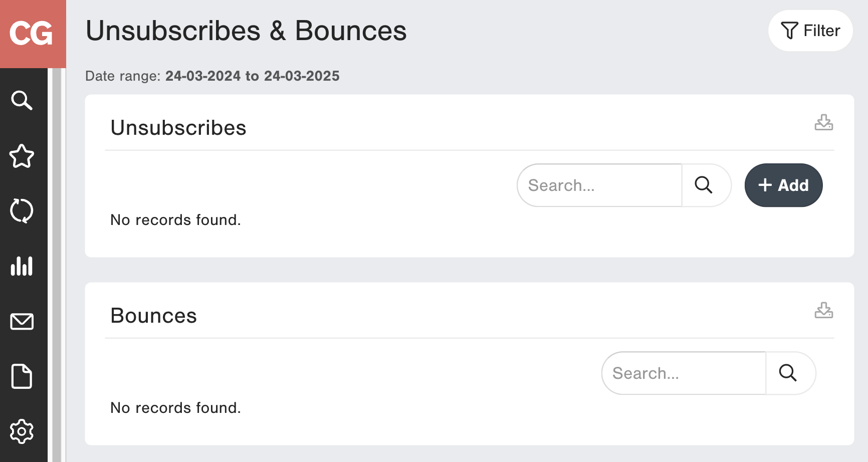This screenshot has width=868, height=462.
Task: Click the CG logo in the sidebar
Action: pos(32,34)
